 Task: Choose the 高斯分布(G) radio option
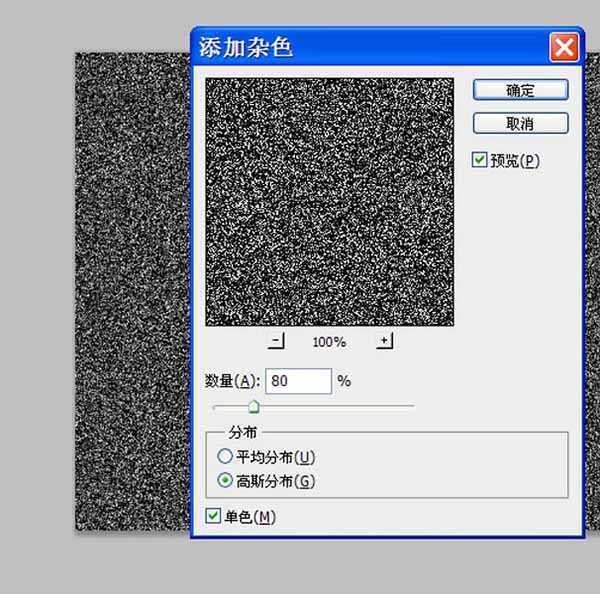[x=225, y=481]
